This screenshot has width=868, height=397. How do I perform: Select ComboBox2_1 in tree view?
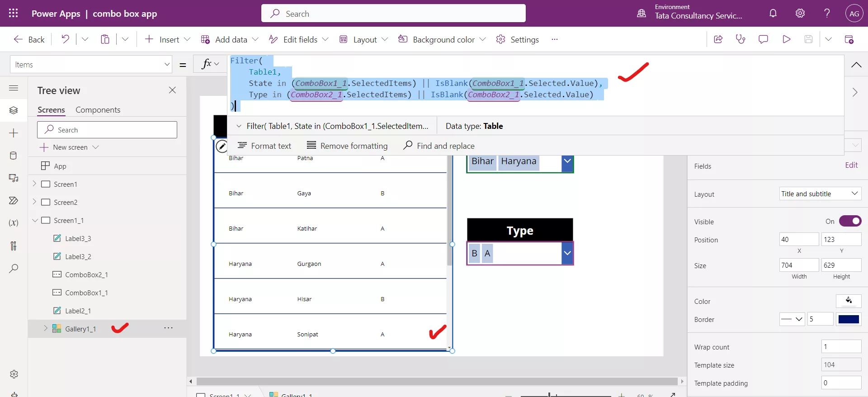pyautogui.click(x=86, y=274)
